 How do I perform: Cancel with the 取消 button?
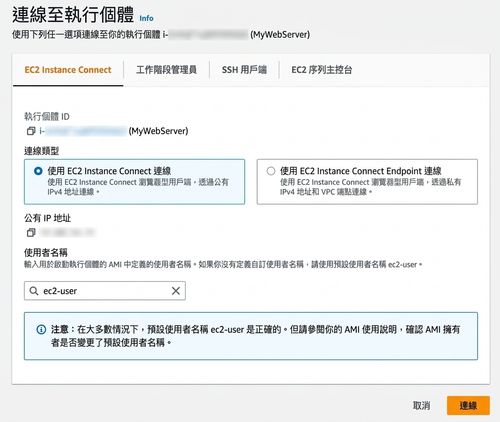(421, 406)
